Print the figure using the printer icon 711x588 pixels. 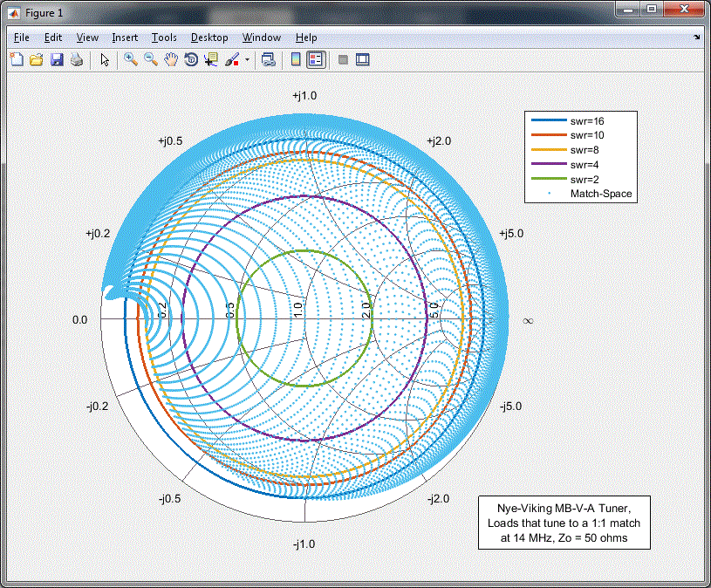click(77, 60)
